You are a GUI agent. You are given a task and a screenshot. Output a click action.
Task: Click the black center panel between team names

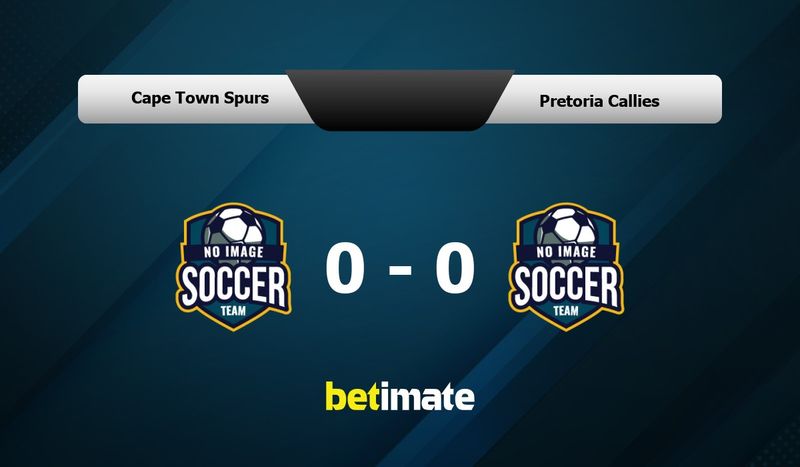(400, 100)
